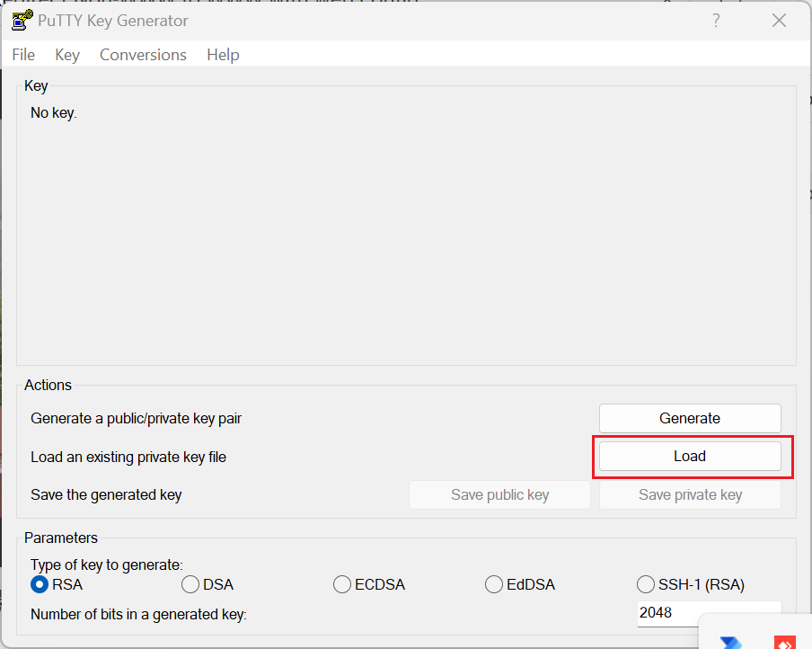Click the PuTTY Key Generator title bar icon
812x649 pixels.
[22, 20]
